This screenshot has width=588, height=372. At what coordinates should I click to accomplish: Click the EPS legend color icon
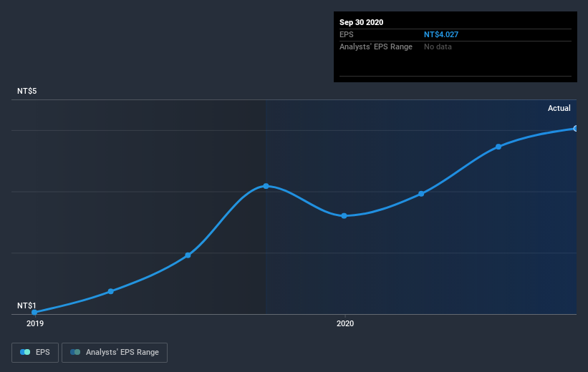(25, 352)
